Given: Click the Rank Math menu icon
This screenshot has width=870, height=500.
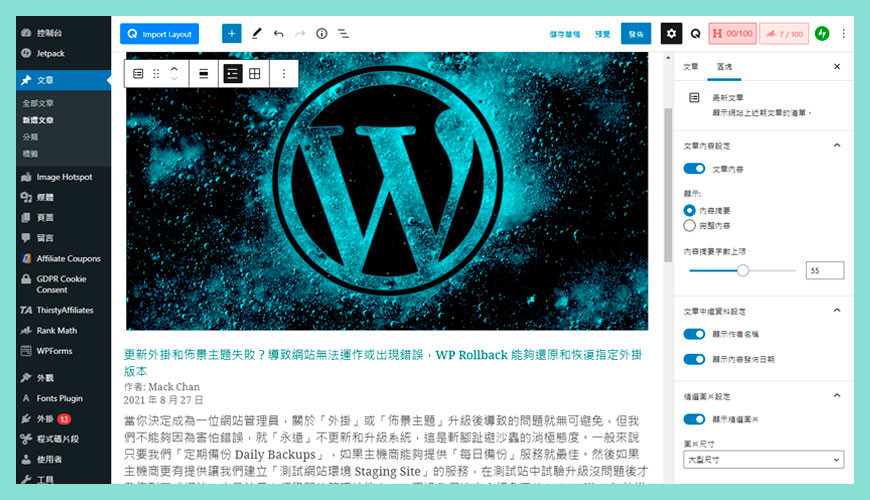Looking at the screenshot, I should point(26,330).
